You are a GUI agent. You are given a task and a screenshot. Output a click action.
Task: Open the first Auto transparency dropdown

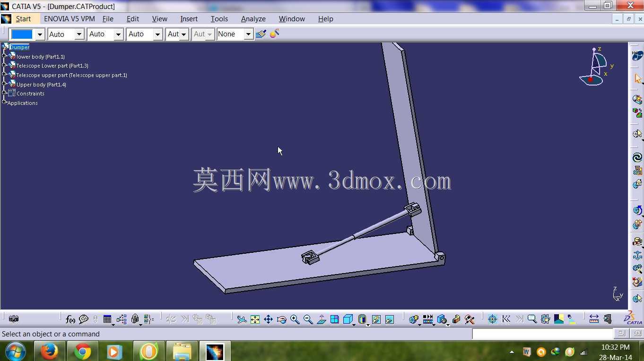tap(79, 34)
